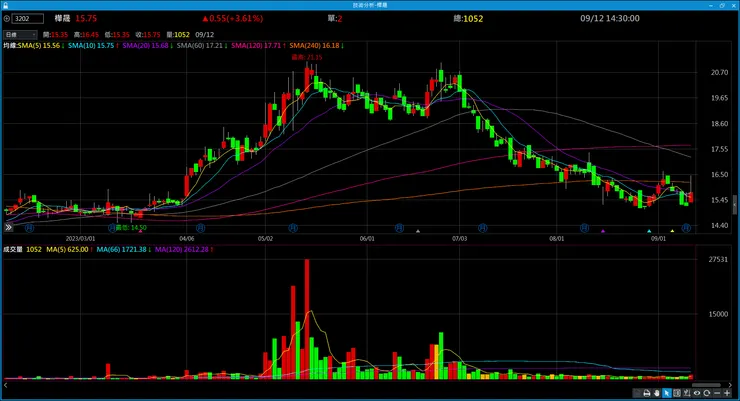740x401 pixels.
Task: Click the scroll left arrow at bottom
Action: tap(6, 385)
